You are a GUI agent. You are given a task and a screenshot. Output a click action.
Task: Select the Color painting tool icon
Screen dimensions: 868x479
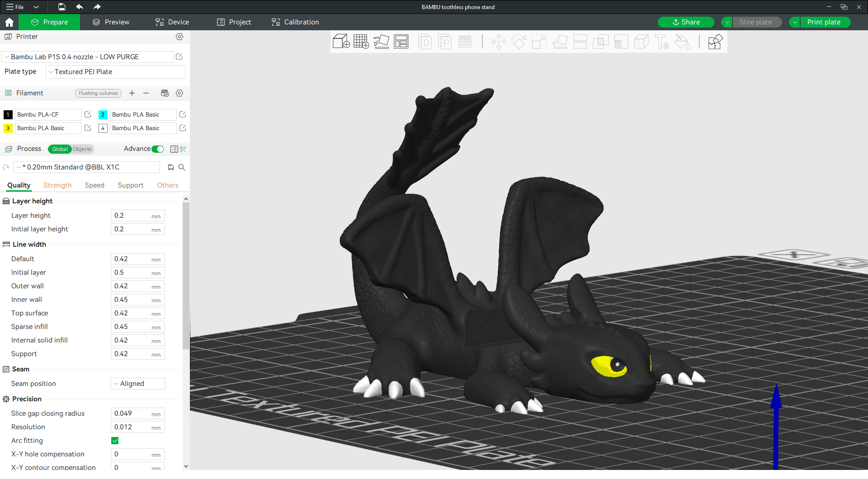coord(682,42)
